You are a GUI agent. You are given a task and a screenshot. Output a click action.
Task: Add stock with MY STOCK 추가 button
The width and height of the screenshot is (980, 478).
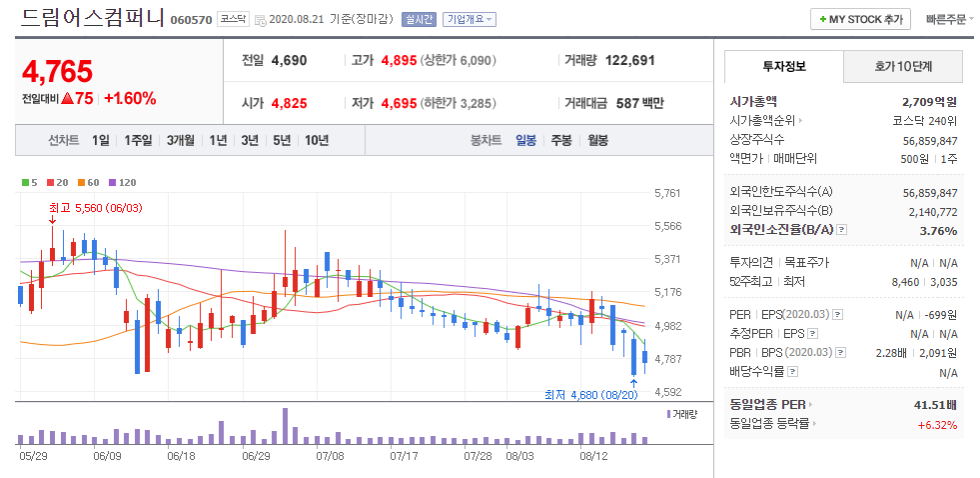[x=861, y=19]
